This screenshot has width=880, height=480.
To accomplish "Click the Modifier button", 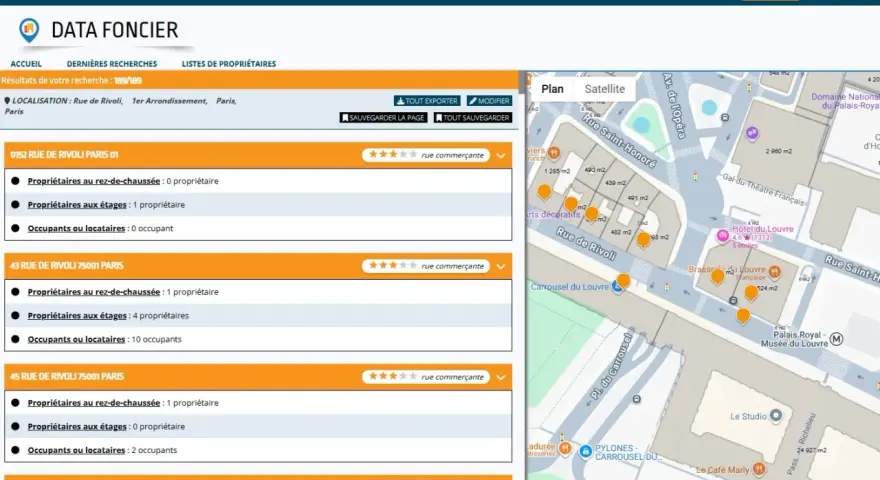I will pos(489,101).
